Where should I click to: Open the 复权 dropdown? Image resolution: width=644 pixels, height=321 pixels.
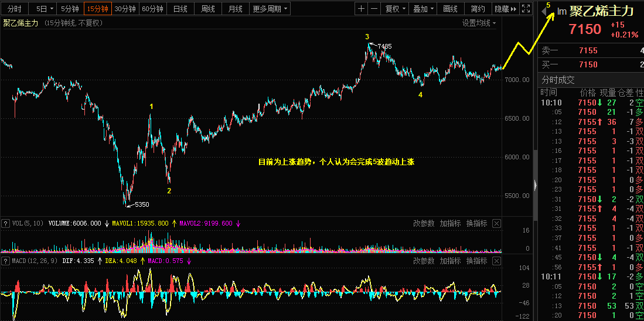point(395,9)
